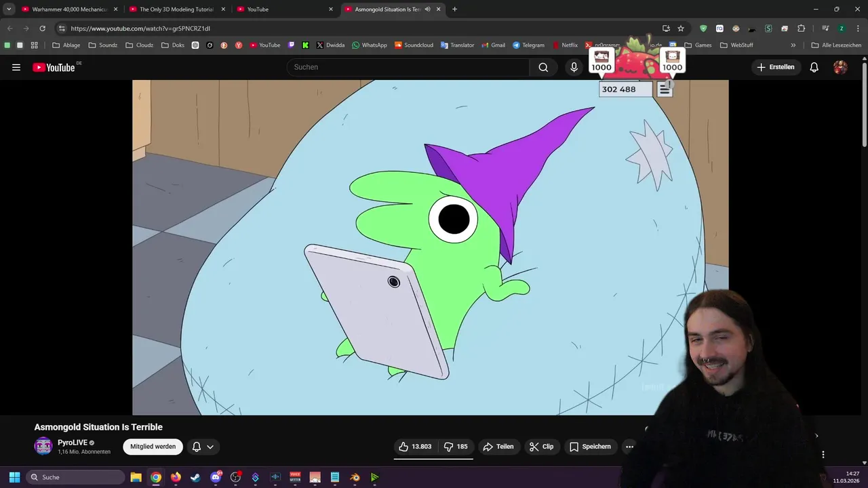Open Alle Lesezeichen folder
The image size is (868, 488).
point(836,45)
